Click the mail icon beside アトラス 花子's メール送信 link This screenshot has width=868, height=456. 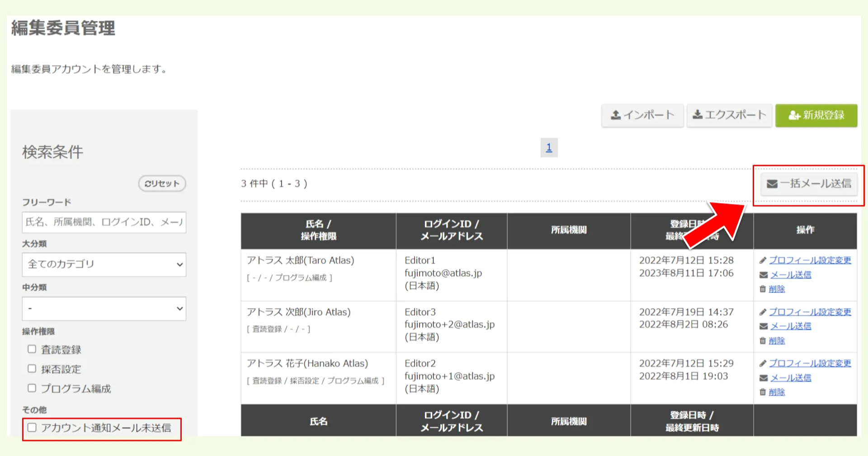point(763,378)
